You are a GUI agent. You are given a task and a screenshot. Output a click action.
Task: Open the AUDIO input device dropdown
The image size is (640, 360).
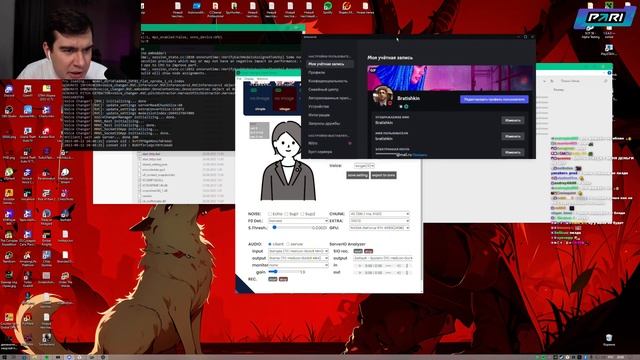click(x=298, y=251)
